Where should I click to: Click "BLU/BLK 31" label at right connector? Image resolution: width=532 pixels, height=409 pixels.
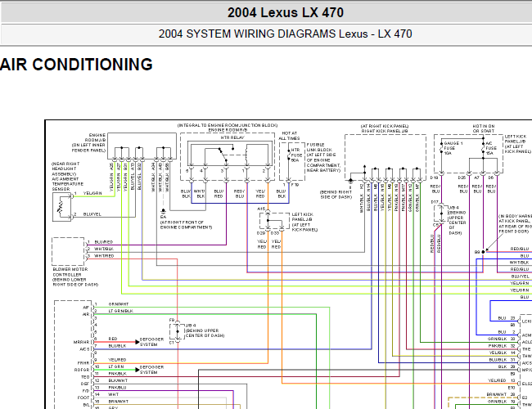[502, 360]
